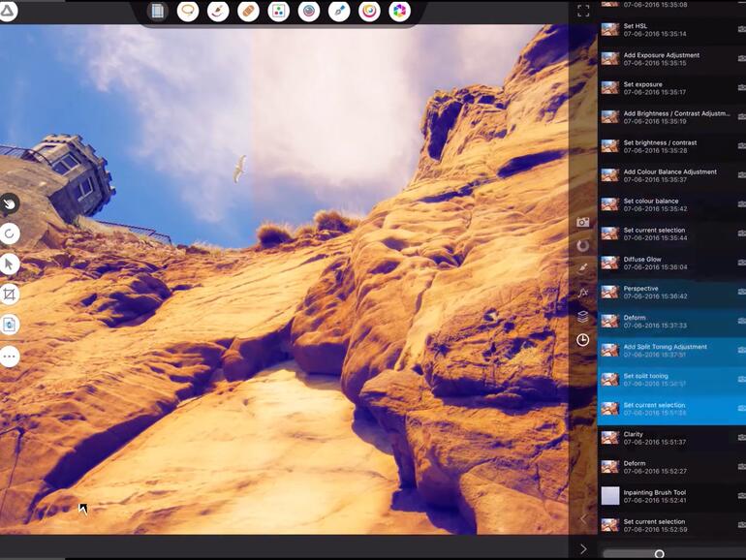Screen dimensions: 746x560
Task: Select the pen nib tool icon
Action: (339, 11)
